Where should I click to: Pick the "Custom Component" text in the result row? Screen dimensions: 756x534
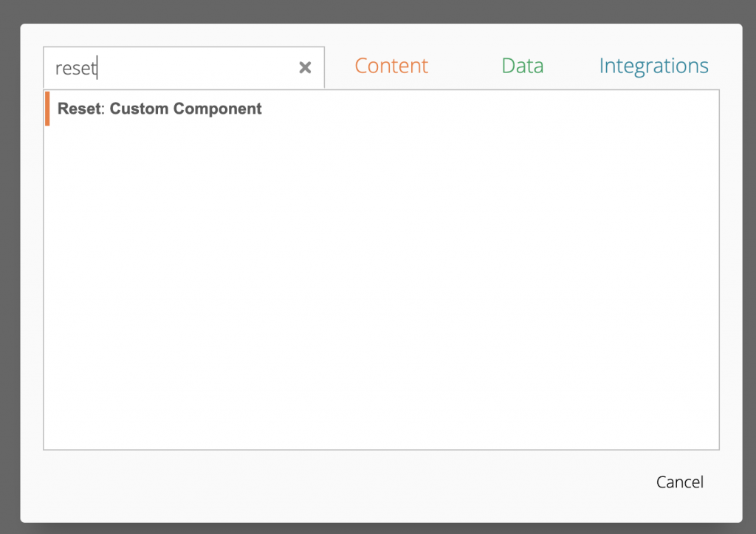coord(186,109)
